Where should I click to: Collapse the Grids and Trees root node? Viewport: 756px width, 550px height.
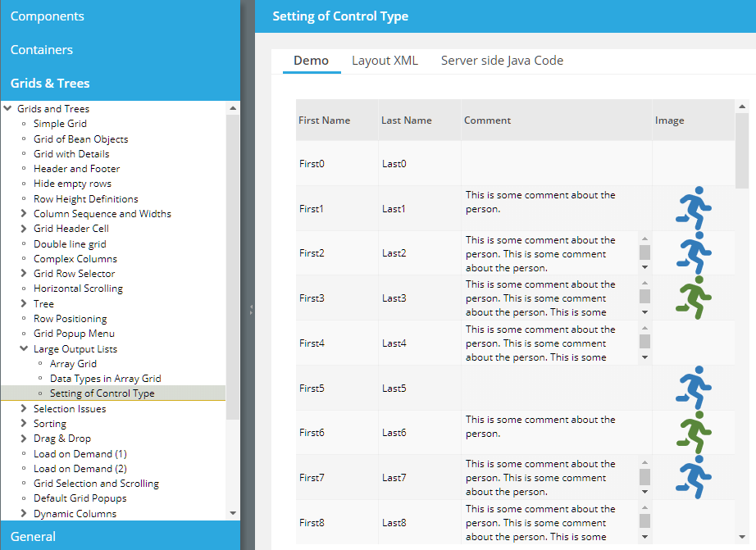click(x=7, y=108)
